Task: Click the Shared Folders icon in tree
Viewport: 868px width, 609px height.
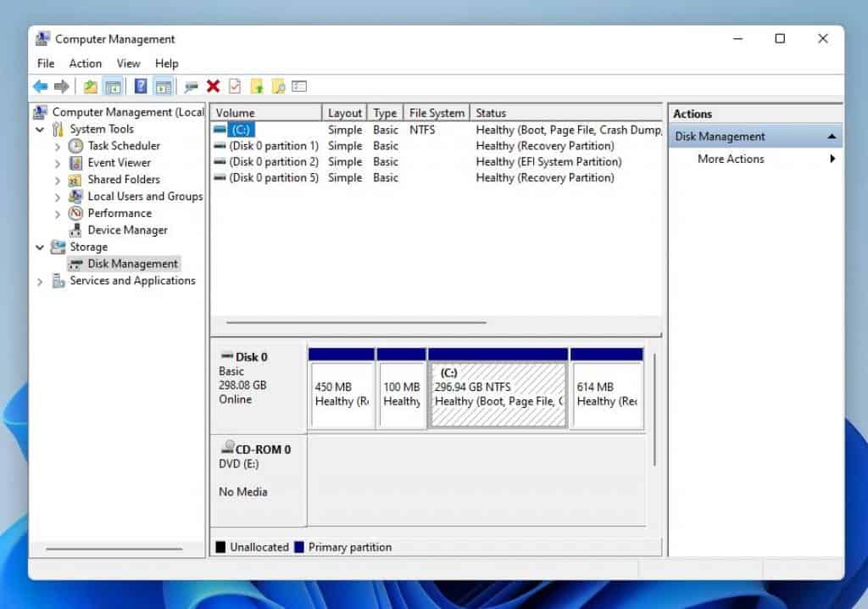Action: coord(75,180)
